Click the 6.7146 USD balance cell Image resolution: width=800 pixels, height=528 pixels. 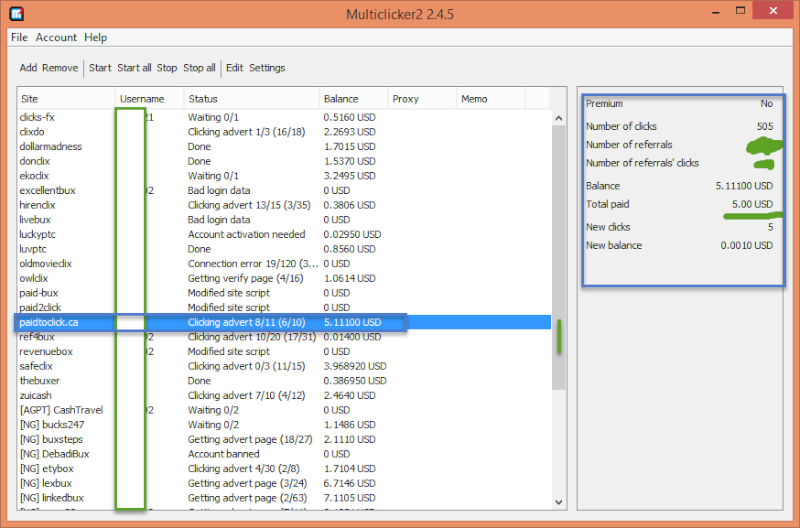click(349, 484)
